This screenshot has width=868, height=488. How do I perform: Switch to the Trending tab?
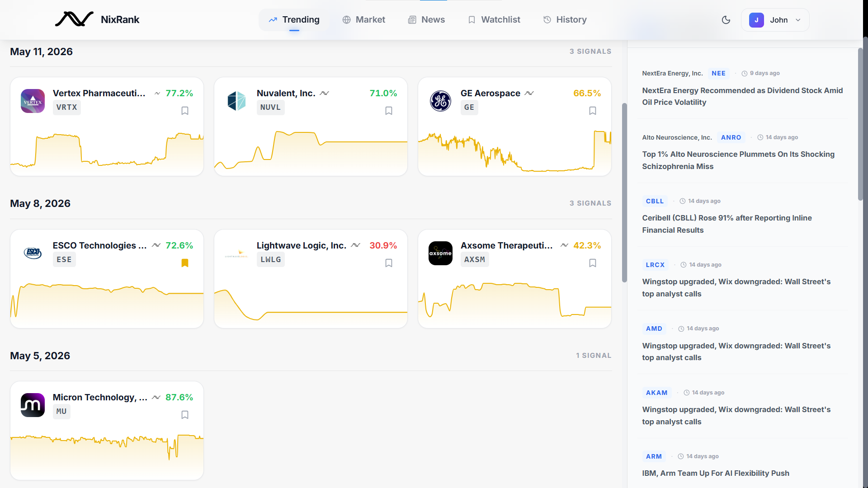pyautogui.click(x=294, y=19)
